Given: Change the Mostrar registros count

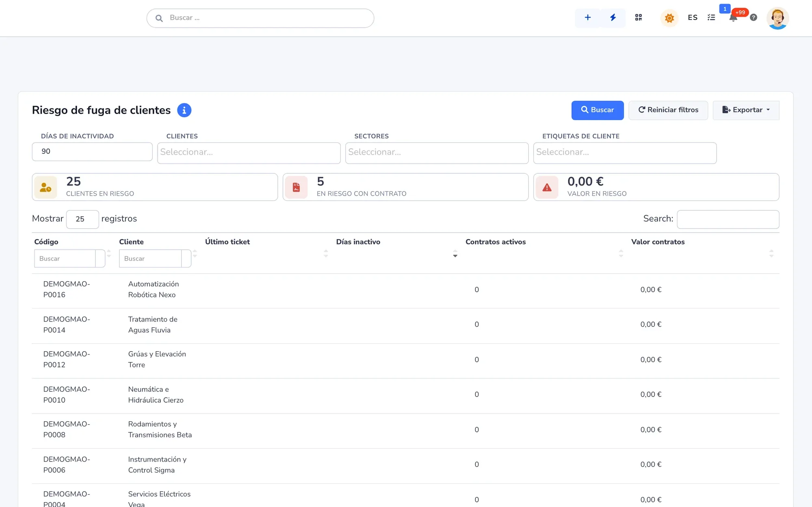Looking at the screenshot, I should 82,219.
